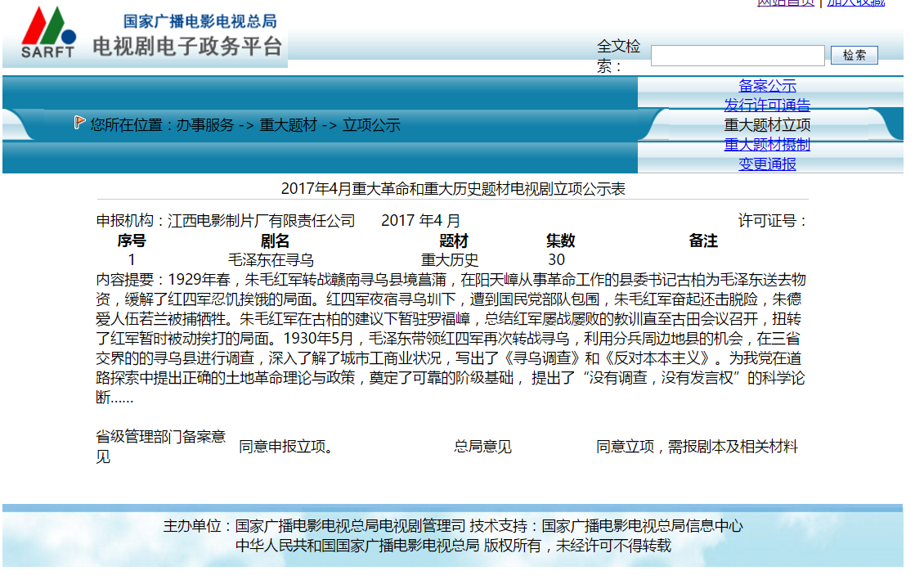The height and width of the screenshot is (580, 924).
Task: Click the 加入收藏 link
Action: tap(855, 2)
